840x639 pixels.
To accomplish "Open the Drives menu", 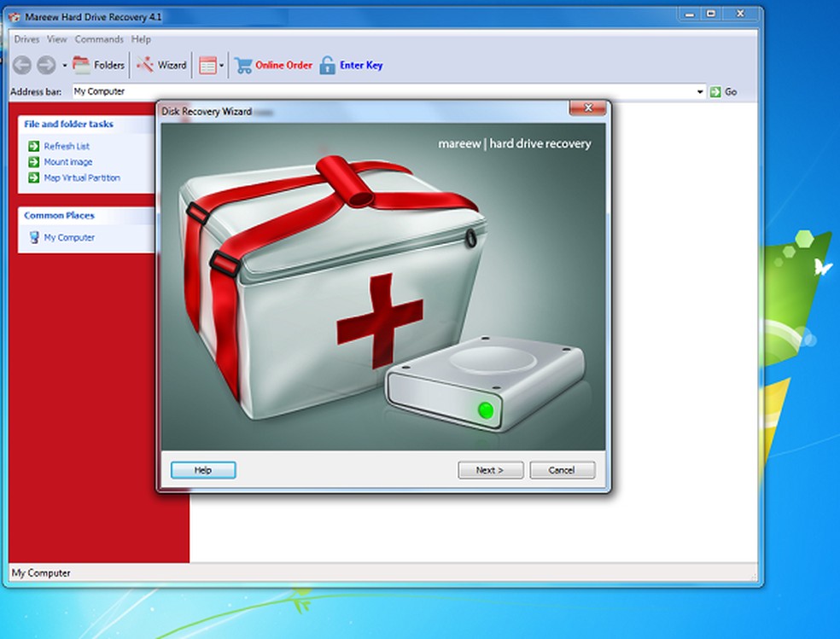I will pyautogui.click(x=26, y=39).
